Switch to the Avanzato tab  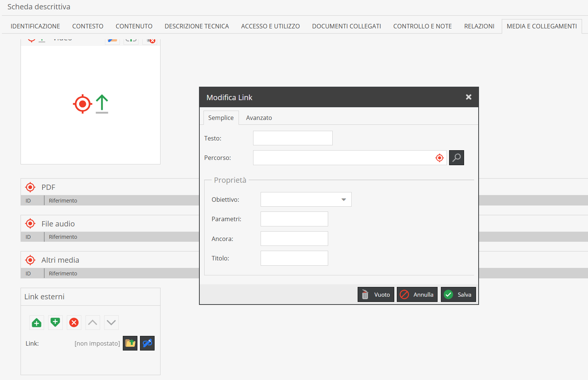click(259, 118)
